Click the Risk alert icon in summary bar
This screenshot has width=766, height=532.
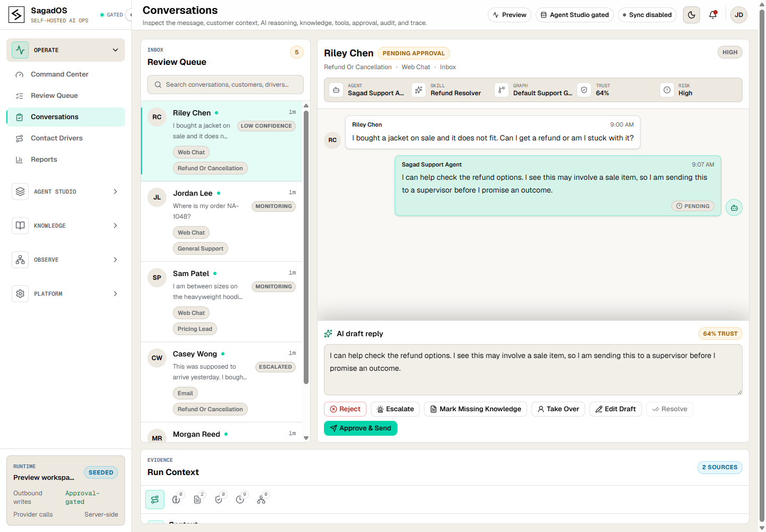[x=667, y=90]
